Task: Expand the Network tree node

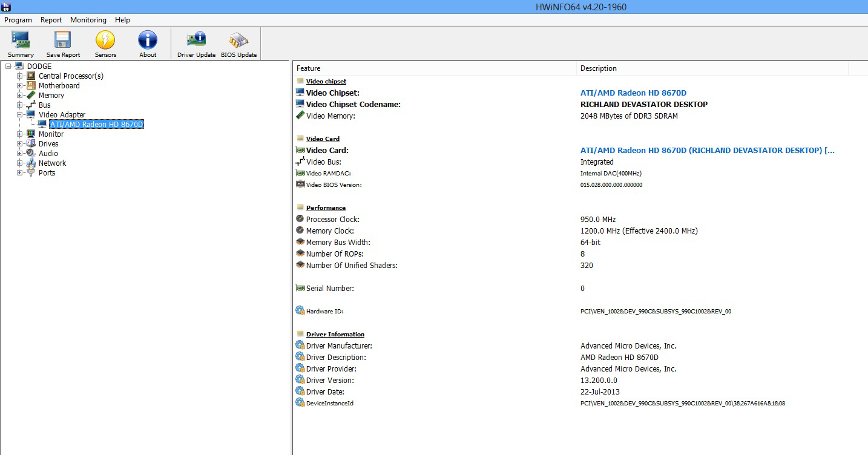Action: coord(20,163)
